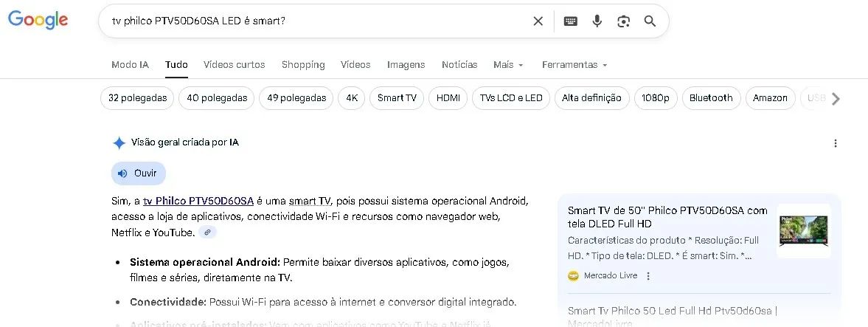
Task: Open the source link chip after YouTube
Action: (x=207, y=233)
